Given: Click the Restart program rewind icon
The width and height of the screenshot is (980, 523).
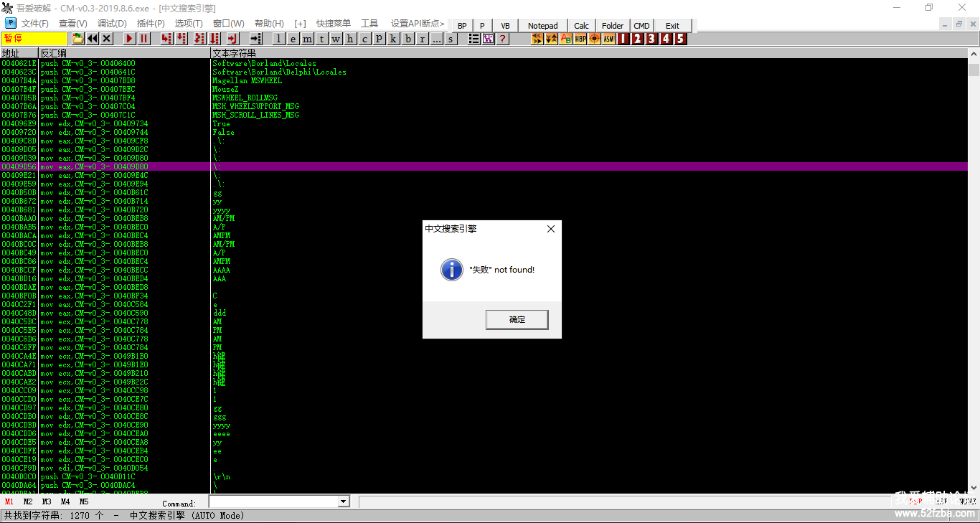Looking at the screenshot, I should 93,39.
